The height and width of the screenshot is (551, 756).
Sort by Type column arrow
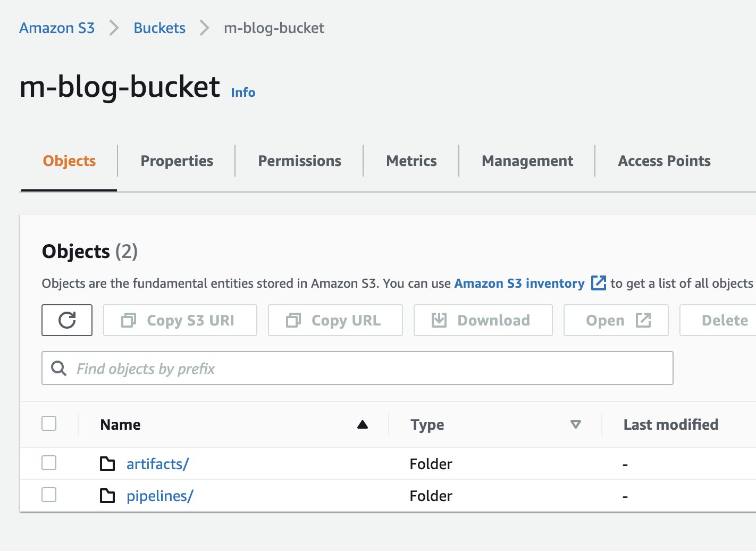(x=575, y=424)
